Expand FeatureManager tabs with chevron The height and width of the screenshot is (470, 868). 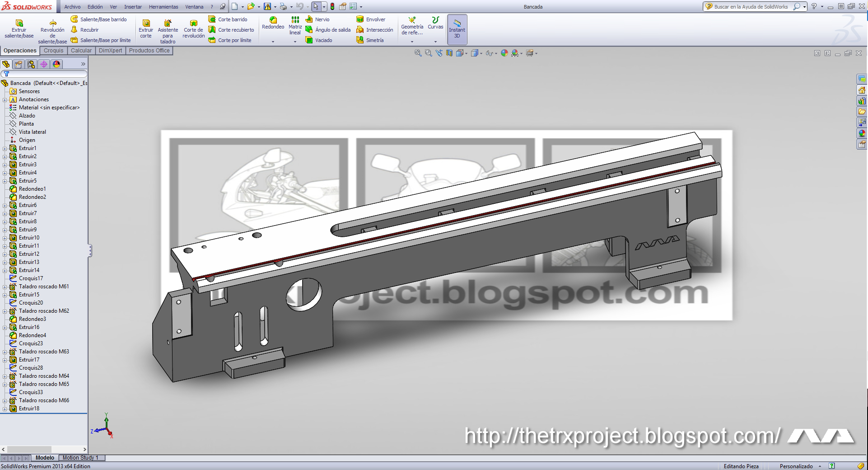pyautogui.click(x=83, y=64)
